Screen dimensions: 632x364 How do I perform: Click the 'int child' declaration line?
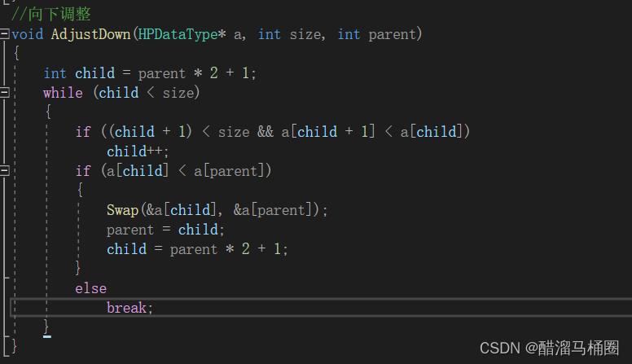[x=150, y=73]
